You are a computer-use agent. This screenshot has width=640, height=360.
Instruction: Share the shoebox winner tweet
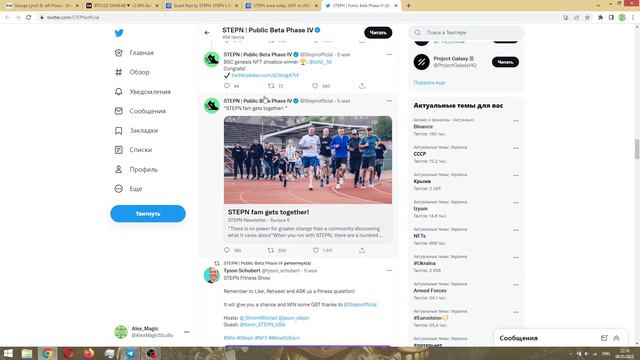(x=362, y=86)
